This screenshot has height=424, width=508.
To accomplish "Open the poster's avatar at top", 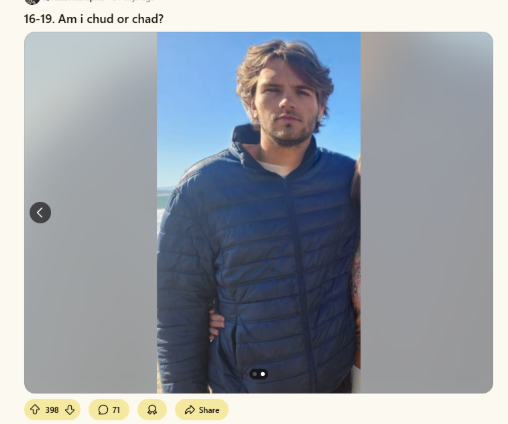I will [x=32, y=2].
